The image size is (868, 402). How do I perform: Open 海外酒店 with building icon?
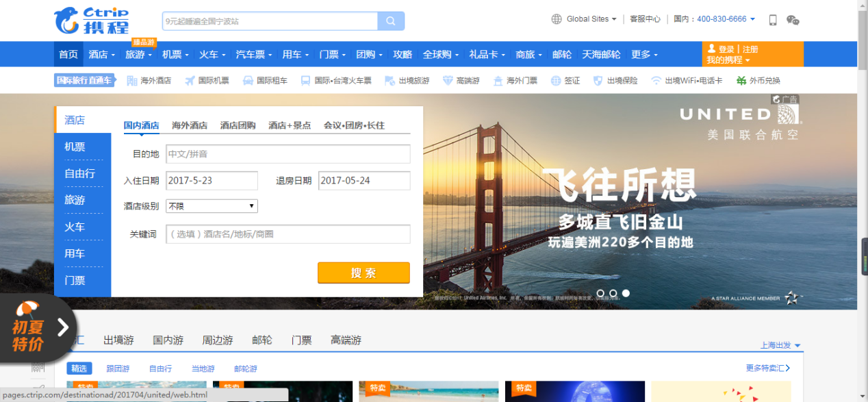149,81
